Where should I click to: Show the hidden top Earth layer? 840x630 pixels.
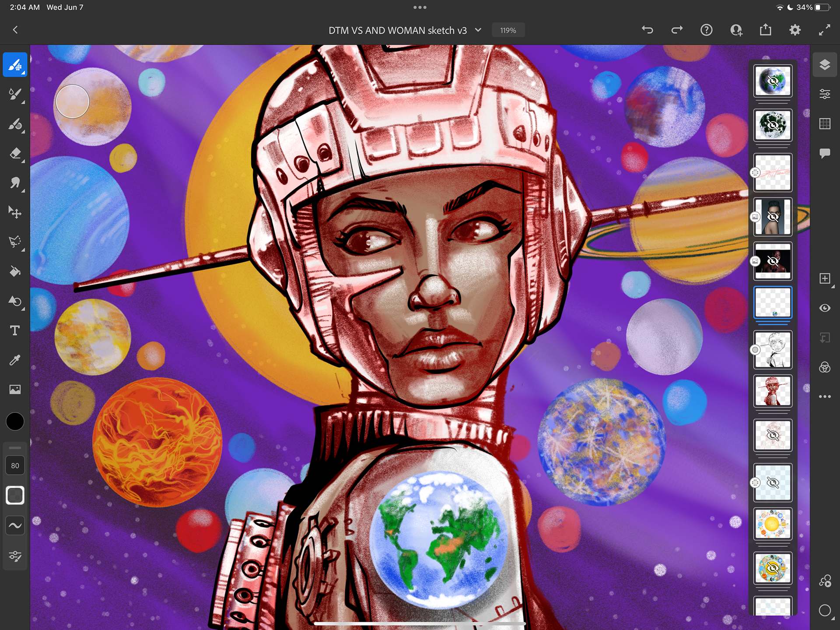coord(773,81)
